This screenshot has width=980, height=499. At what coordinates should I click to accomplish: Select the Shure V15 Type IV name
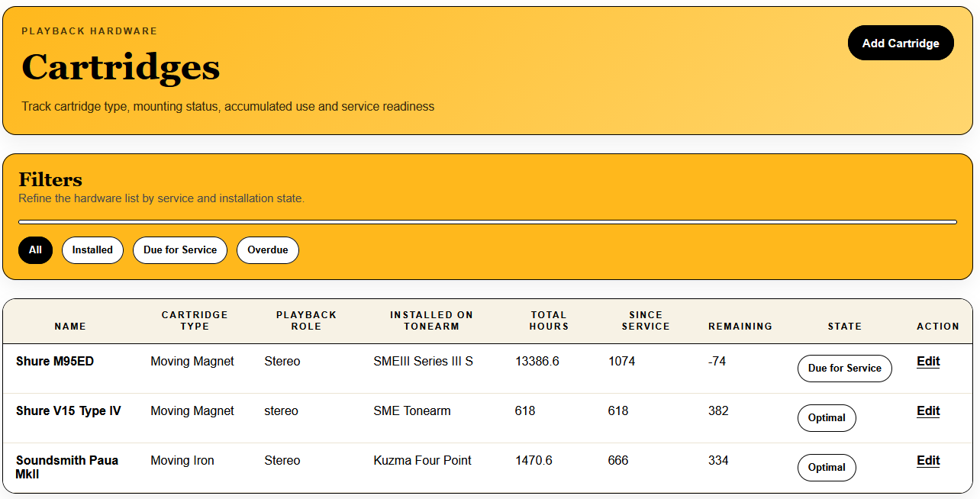(x=69, y=411)
